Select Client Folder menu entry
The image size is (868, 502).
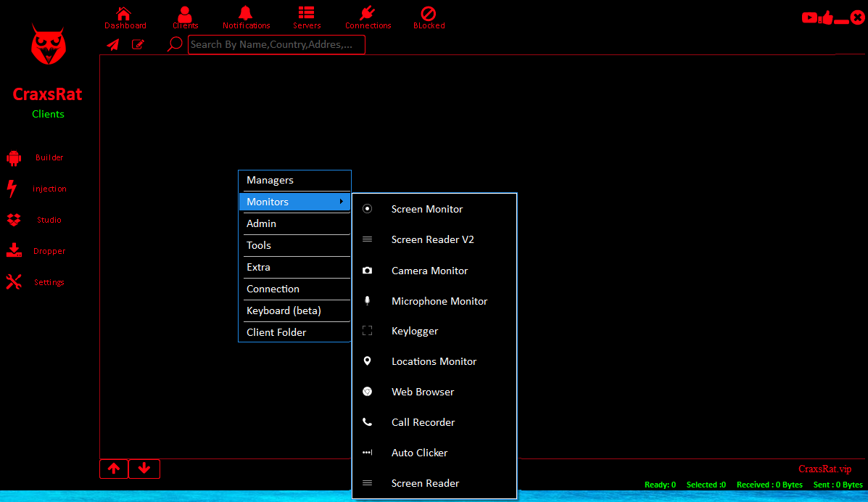(x=294, y=332)
